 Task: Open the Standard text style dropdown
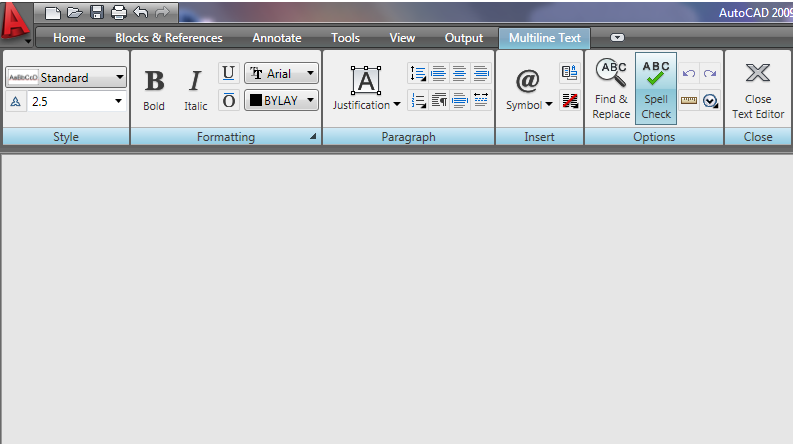119,77
